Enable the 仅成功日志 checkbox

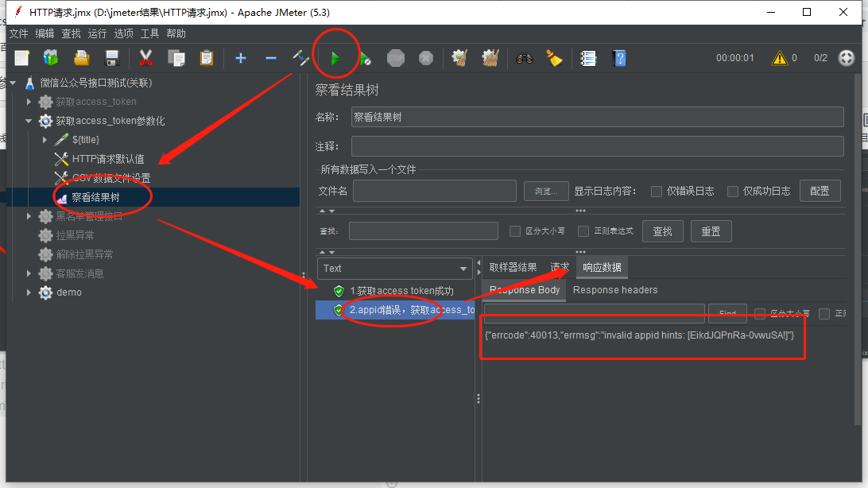point(733,192)
